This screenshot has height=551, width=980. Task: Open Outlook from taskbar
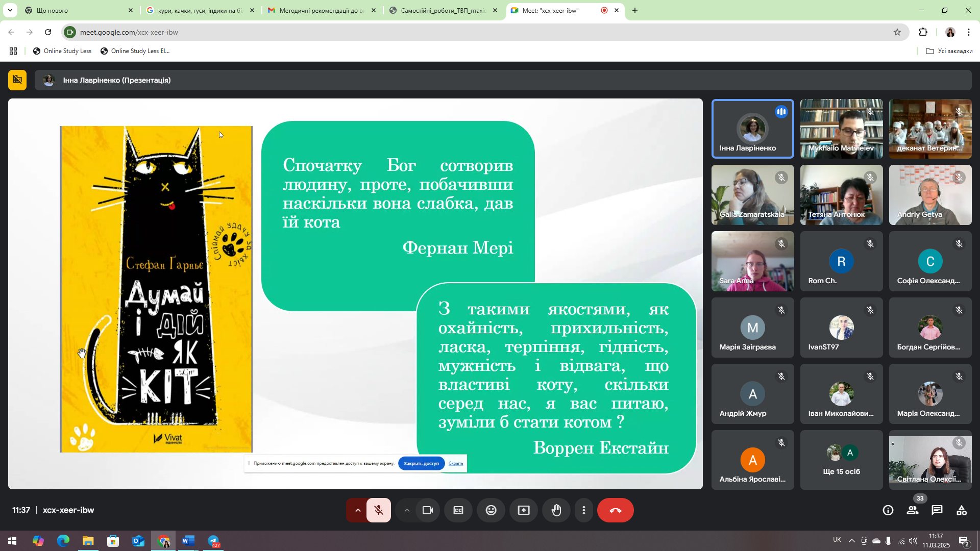(x=138, y=541)
